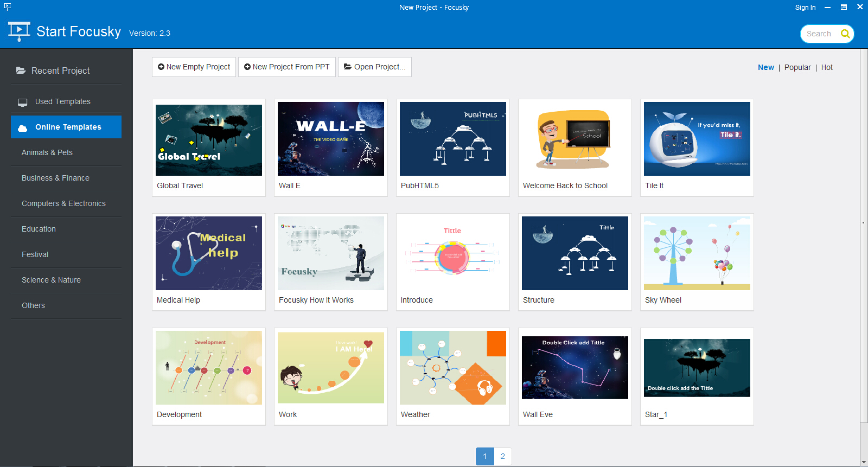Click the 'Version: 2.3' label

[x=150, y=33]
